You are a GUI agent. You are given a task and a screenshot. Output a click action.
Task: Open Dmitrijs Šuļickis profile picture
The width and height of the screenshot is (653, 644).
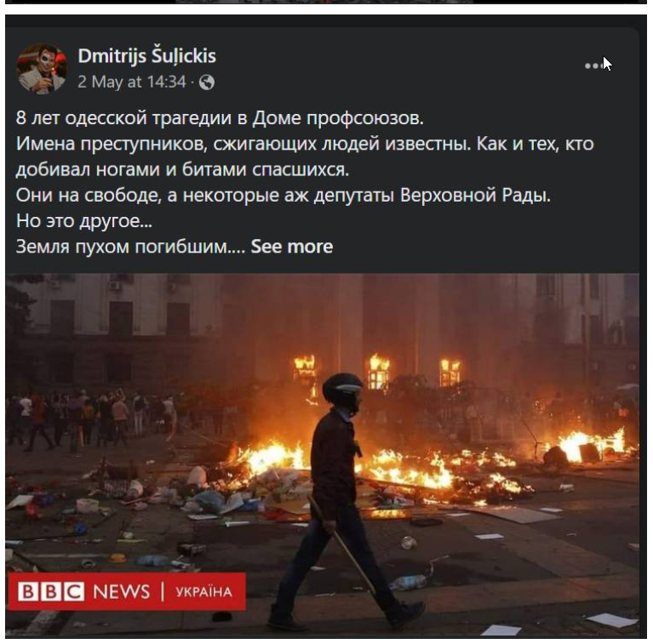[x=42, y=69]
